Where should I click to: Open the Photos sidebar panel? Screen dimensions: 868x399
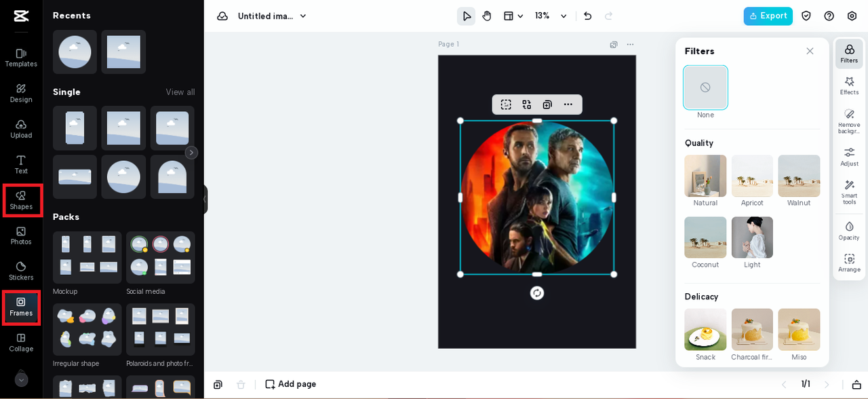point(21,235)
